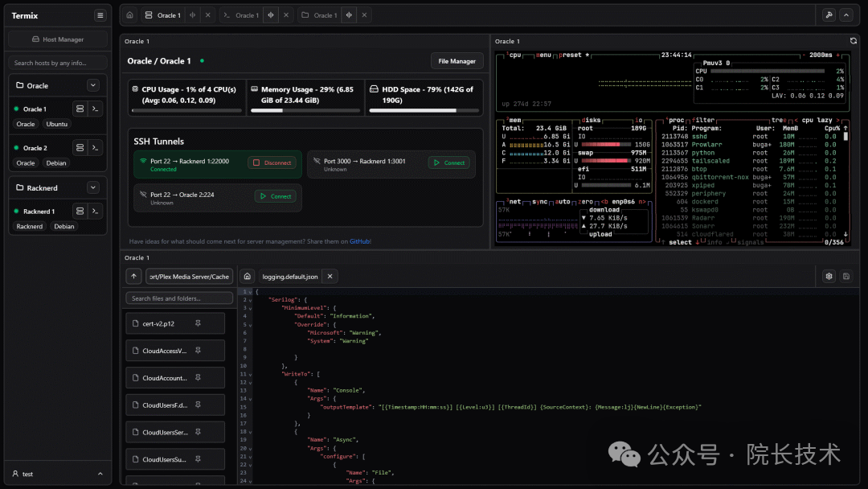Screen dimensions: 868x489
Task: Collapse the Oracle host folder
Action: click(93, 85)
